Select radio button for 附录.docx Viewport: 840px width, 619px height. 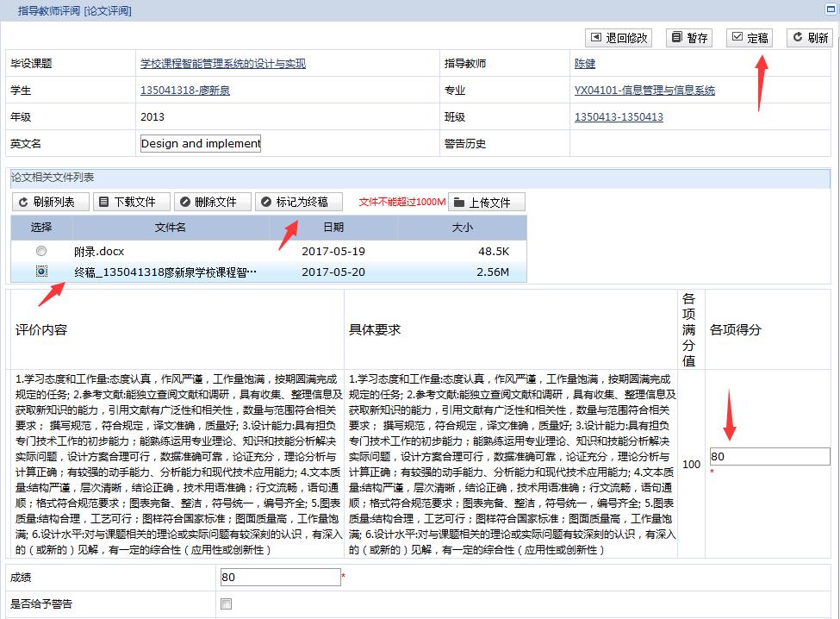point(41,251)
